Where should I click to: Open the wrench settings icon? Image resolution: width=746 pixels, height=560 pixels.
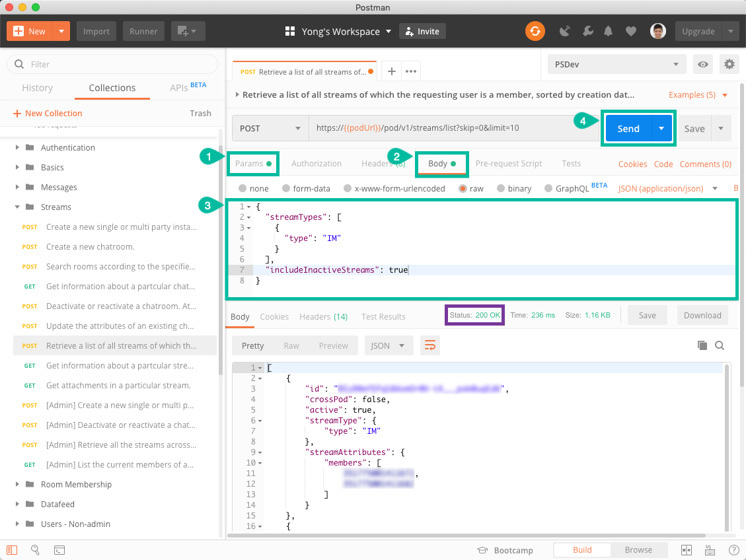pos(588,32)
